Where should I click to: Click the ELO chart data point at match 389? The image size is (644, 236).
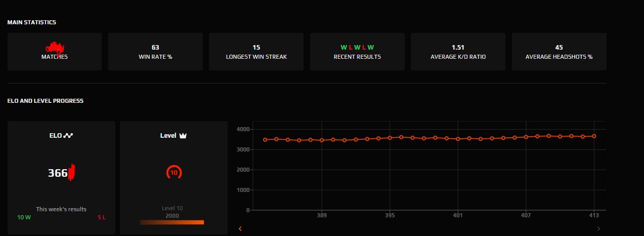[322, 140]
